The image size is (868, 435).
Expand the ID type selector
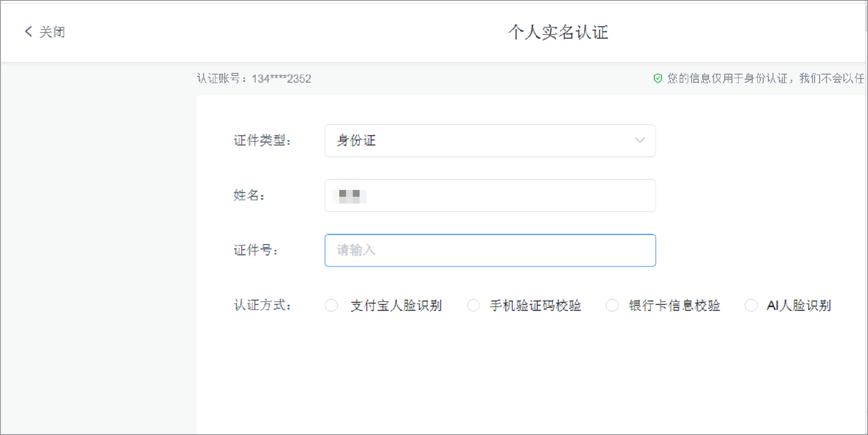490,140
